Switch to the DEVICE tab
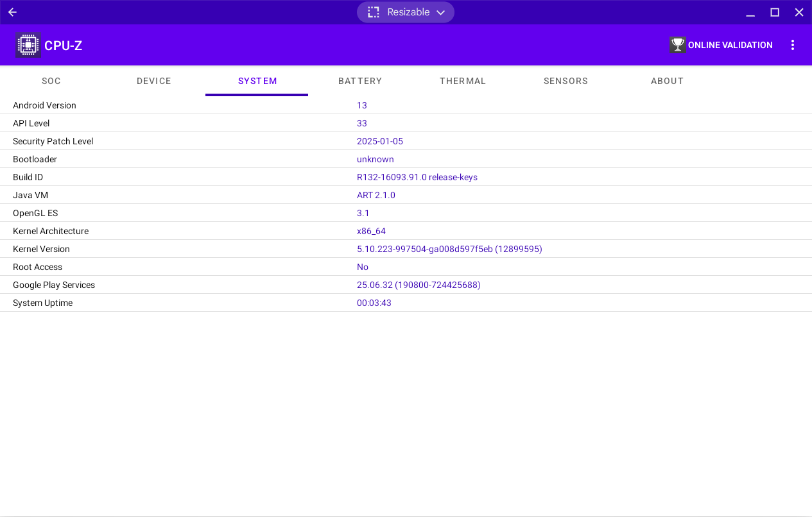Viewport: 812px width, 517px height. (x=154, y=81)
